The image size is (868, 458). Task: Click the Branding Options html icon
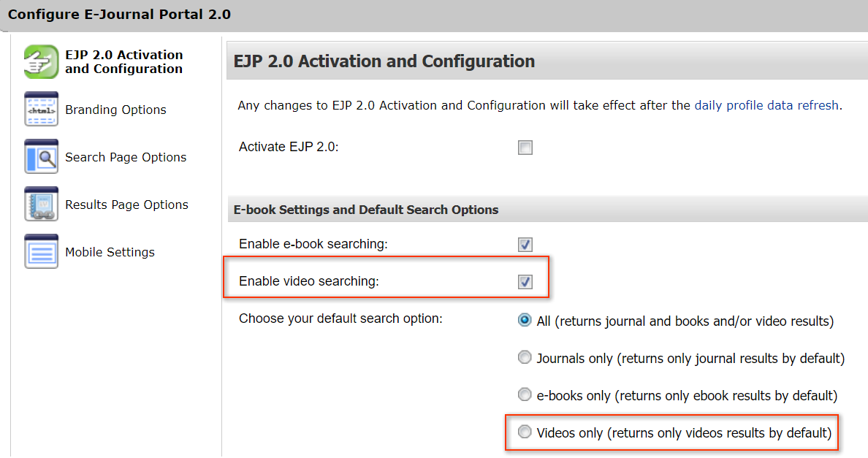point(41,110)
